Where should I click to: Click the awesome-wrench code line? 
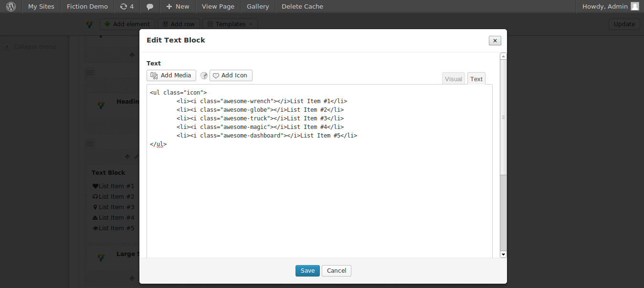pos(262,101)
